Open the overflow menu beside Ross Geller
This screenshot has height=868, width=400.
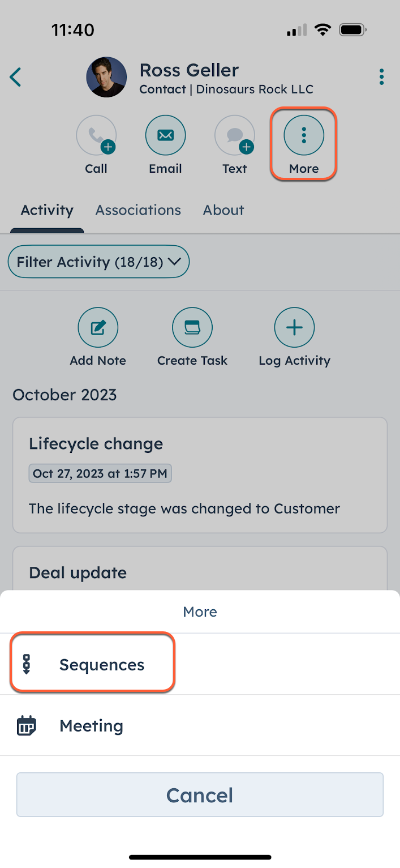[x=381, y=76]
